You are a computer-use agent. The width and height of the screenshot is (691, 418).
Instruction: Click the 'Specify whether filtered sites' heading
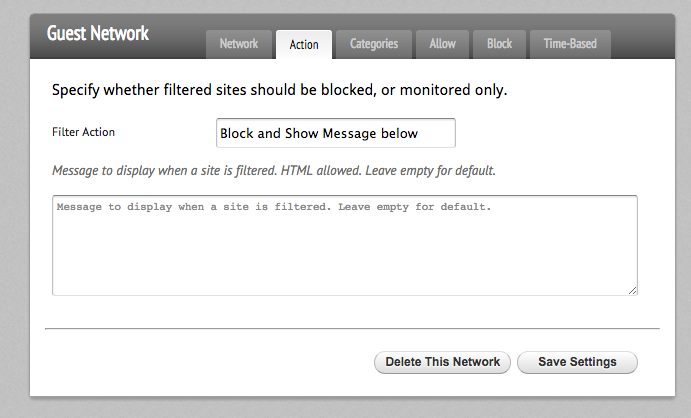point(279,90)
